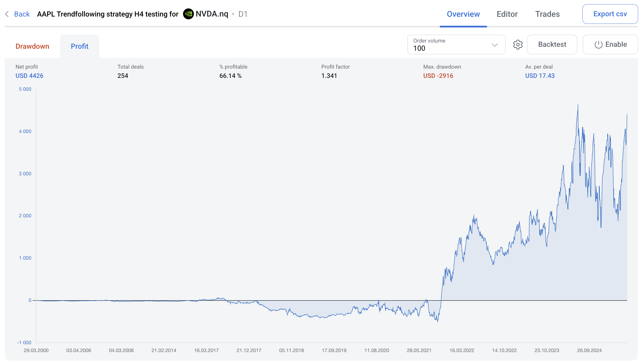Expand the Order volume dropdown arrow
The image size is (644, 363).
click(x=494, y=45)
